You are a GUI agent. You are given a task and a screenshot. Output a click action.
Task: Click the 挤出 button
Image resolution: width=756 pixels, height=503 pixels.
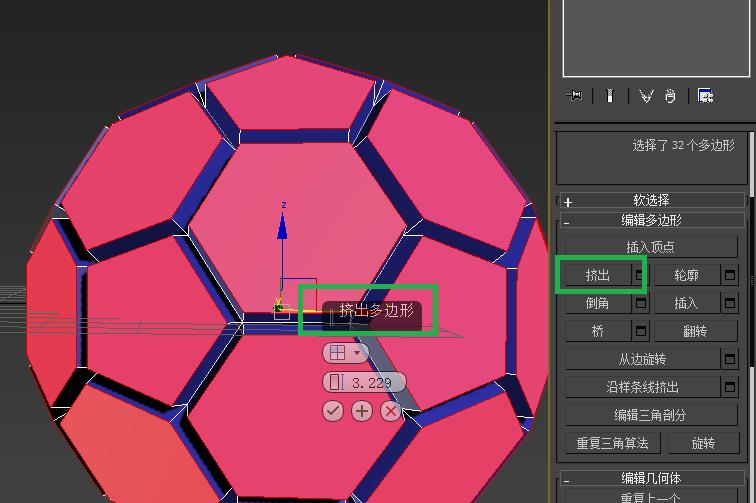coord(598,275)
